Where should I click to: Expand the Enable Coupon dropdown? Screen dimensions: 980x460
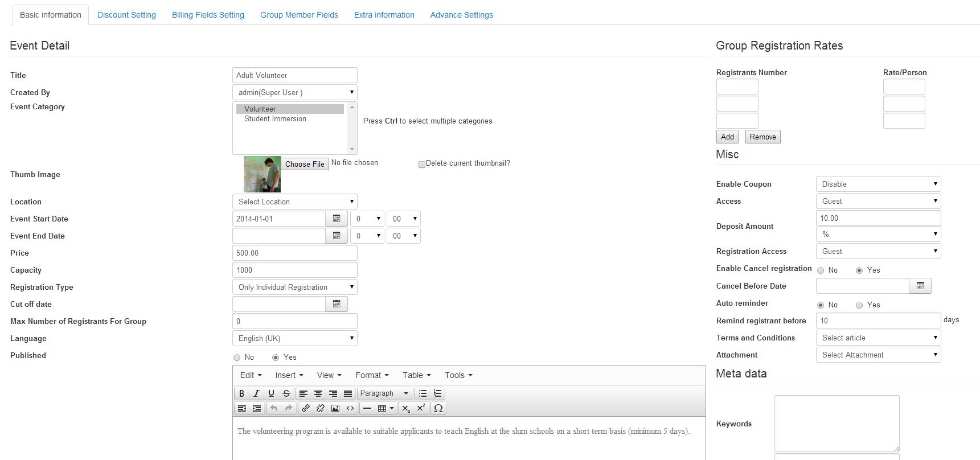pos(878,184)
